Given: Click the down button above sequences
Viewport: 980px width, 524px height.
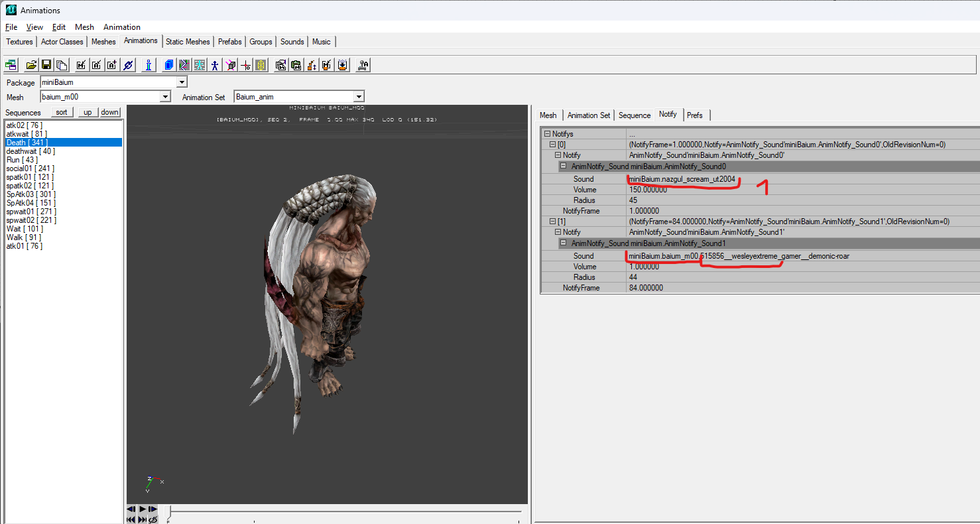Looking at the screenshot, I should click(110, 112).
